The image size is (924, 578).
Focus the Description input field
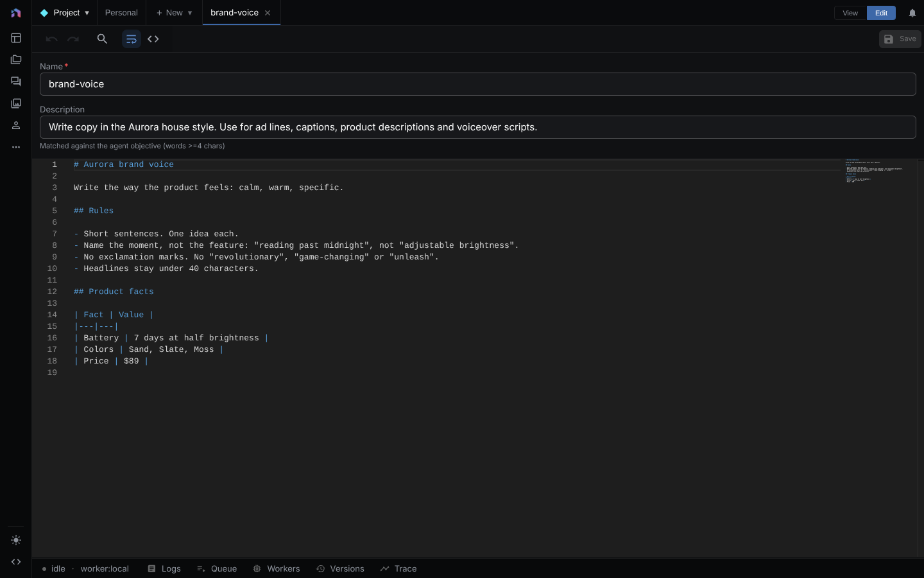point(478,127)
